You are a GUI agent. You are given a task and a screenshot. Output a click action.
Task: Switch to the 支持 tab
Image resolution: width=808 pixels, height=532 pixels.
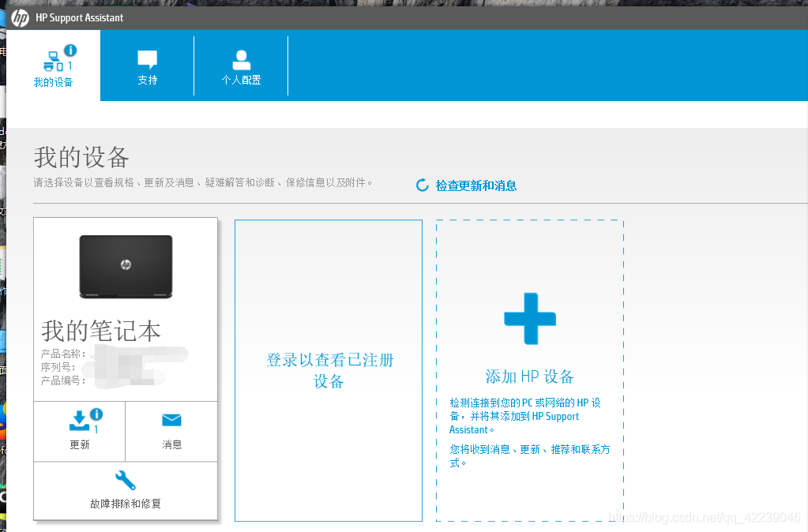pos(148,66)
